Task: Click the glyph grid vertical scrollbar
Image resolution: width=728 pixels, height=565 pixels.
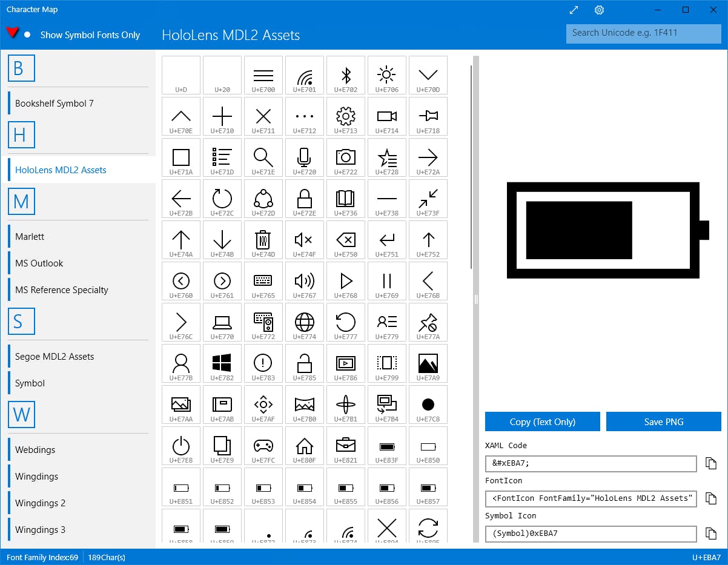Action: tap(471, 167)
